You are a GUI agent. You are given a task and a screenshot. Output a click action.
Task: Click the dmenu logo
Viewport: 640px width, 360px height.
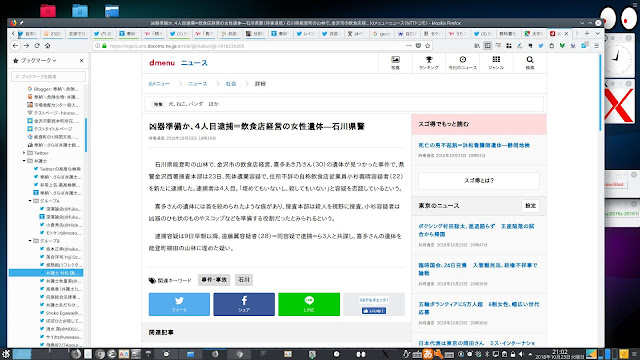[162, 63]
